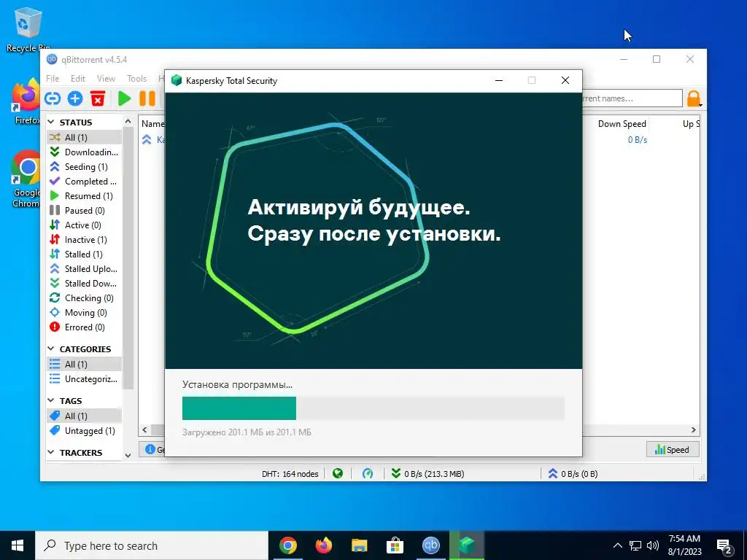Click the sidebar scroll down arrow
This screenshot has width=747, height=560.
(128, 455)
